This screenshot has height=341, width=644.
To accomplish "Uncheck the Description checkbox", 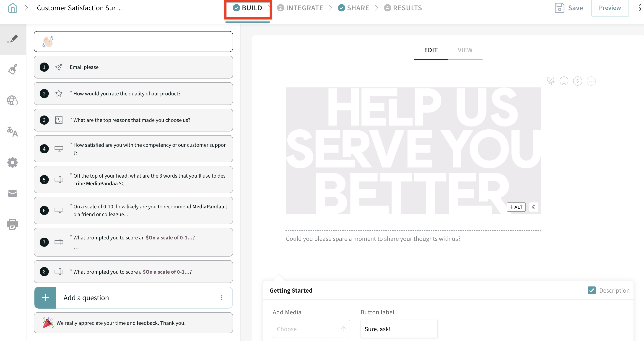I will pyautogui.click(x=592, y=291).
